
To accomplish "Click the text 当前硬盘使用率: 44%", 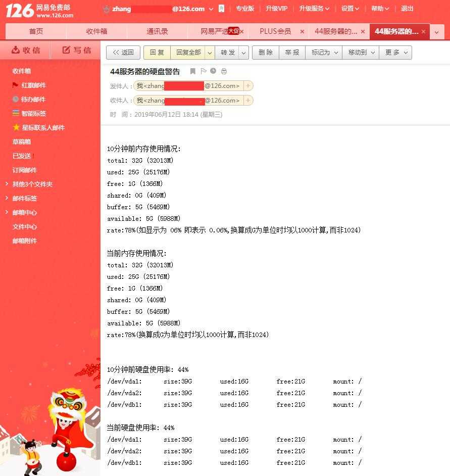I will point(140,427).
